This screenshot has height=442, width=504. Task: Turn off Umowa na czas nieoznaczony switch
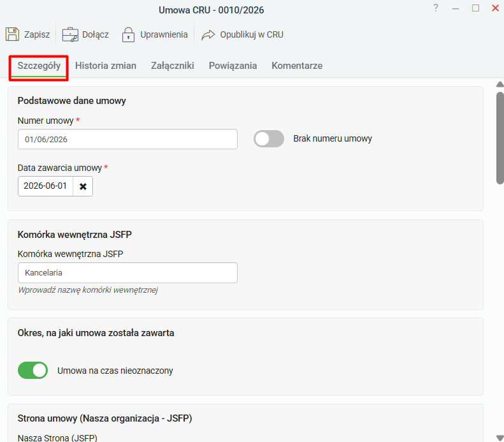pyautogui.click(x=32, y=371)
